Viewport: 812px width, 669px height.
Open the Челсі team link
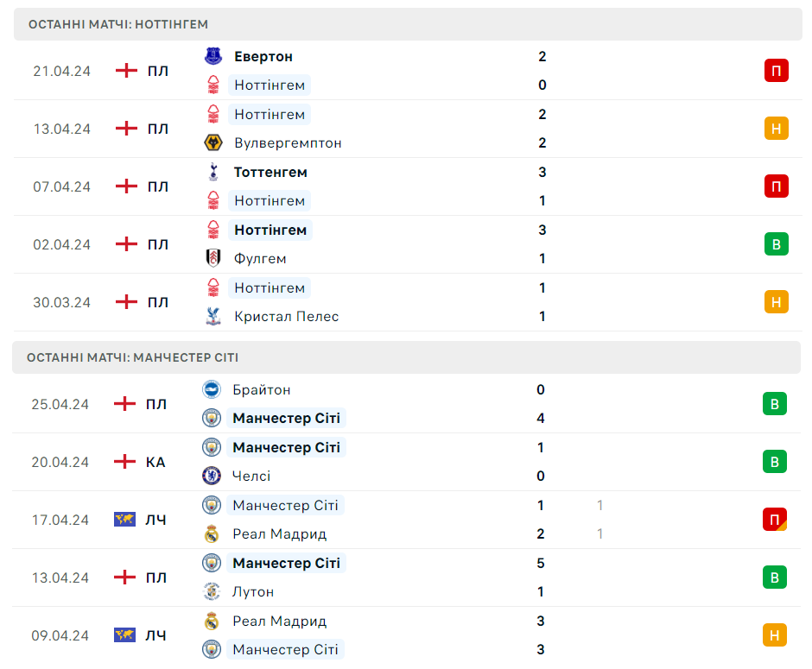tap(251, 476)
